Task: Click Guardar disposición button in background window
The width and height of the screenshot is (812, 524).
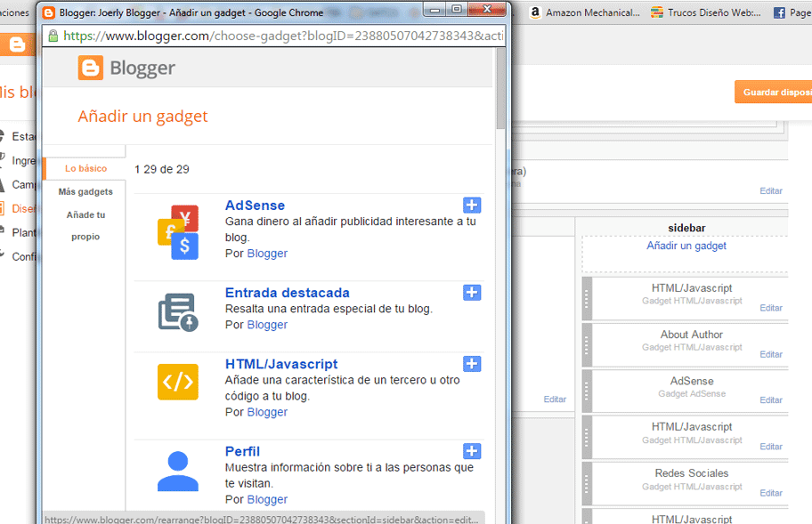Action: pyautogui.click(x=773, y=92)
